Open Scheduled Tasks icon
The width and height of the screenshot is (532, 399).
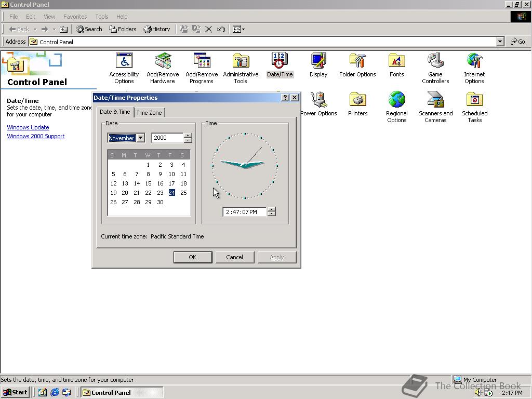[x=475, y=107]
